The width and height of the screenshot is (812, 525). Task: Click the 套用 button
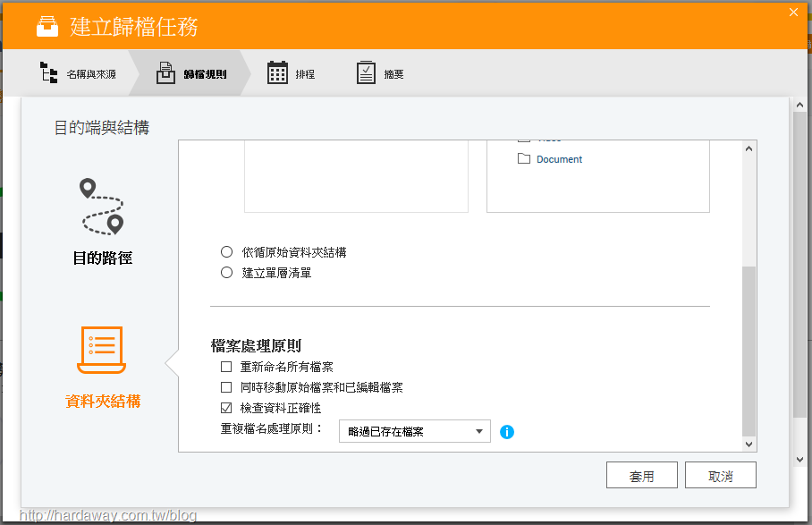pyautogui.click(x=641, y=475)
